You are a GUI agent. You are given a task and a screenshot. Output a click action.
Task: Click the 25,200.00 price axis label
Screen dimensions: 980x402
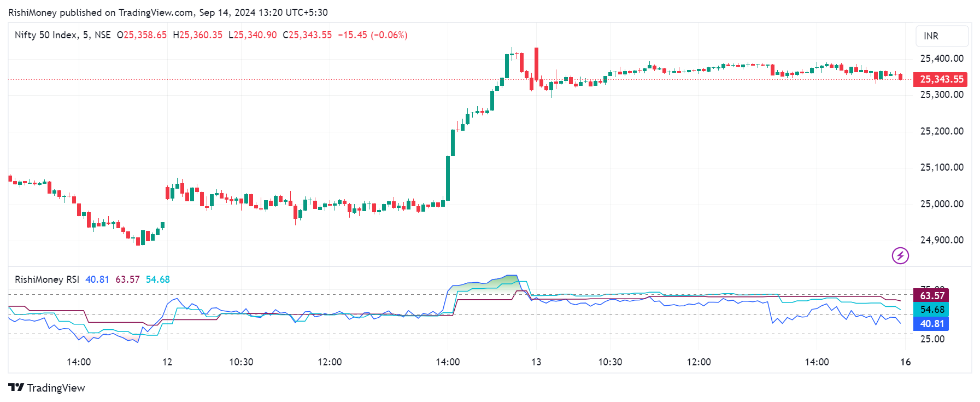coord(942,131)
